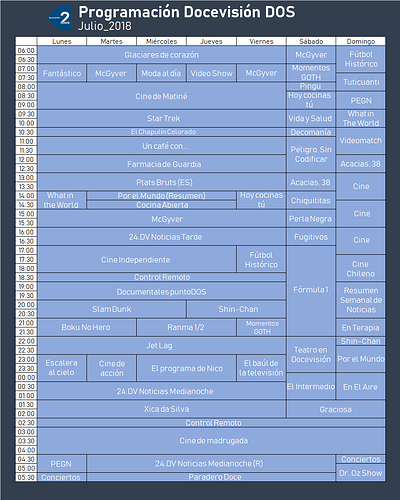The image size is (400, 500).
Task: Click the Cine de acción cell
Action: 111,368
